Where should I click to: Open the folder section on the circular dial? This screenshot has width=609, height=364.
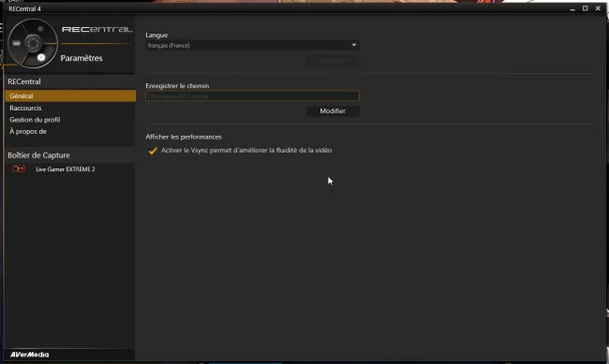(16, 43)
